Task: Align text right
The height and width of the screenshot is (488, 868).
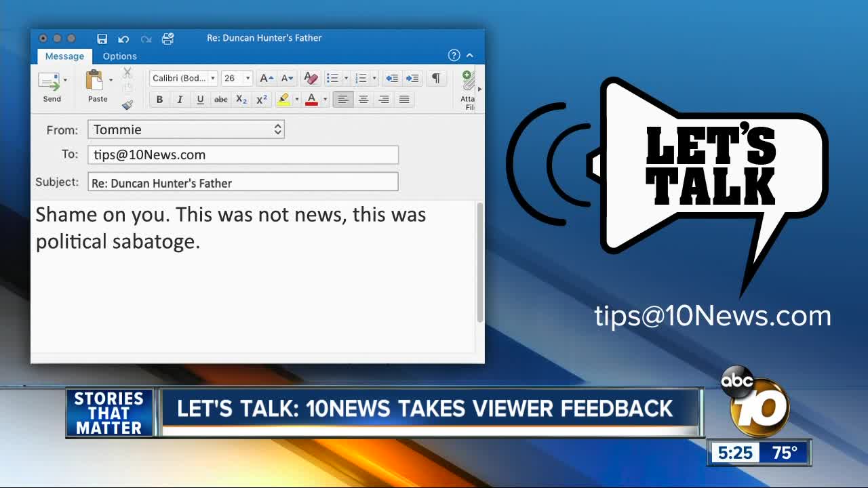Action: pyautogui.click(x=384, y=100)
